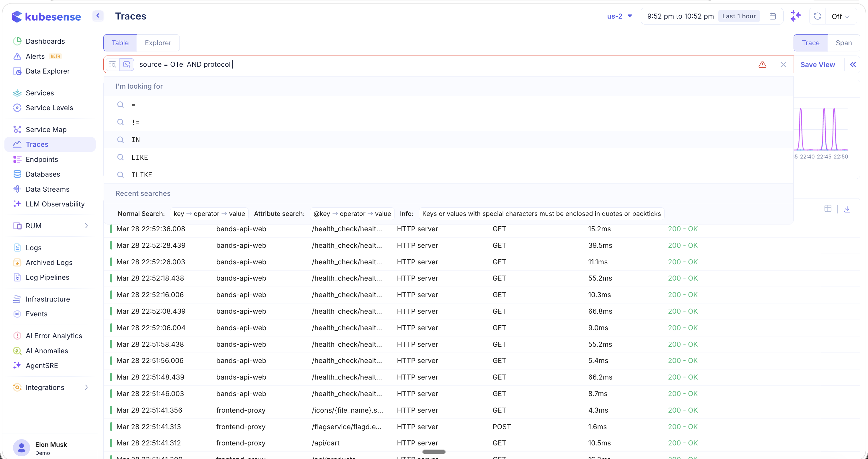This screenshot has height=459, width=868.
Task: Click the refresh traces icon
Action: [x=818, y=16]
